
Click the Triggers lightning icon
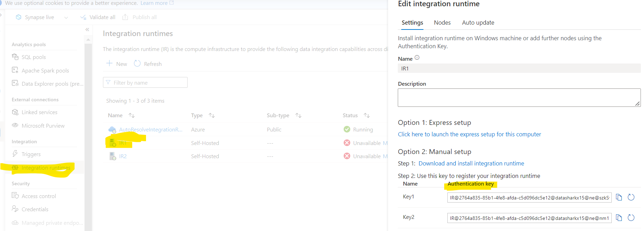tap(15, 154)
